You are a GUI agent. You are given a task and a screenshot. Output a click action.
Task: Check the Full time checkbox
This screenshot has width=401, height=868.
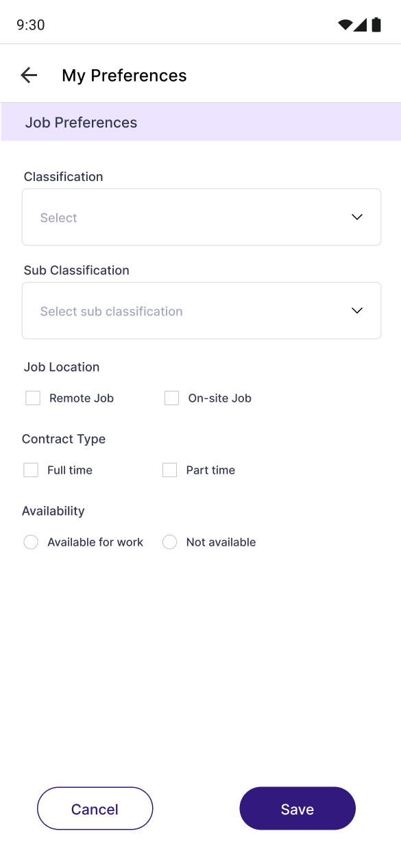coord(30,470)
